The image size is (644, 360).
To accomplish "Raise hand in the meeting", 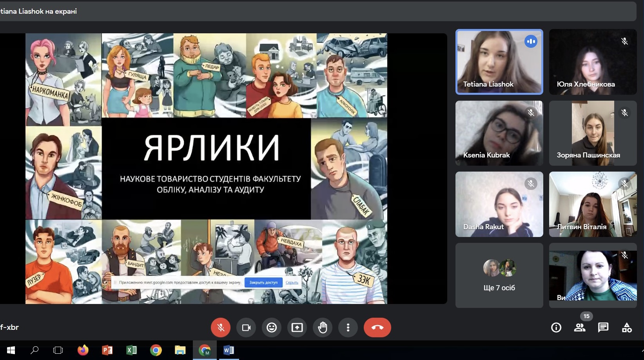I will (323, 327).
